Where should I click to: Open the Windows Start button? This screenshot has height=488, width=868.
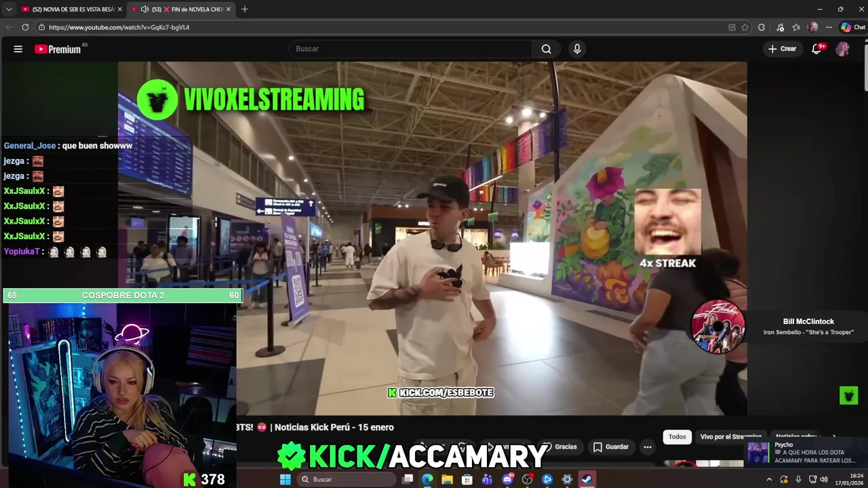285,479
